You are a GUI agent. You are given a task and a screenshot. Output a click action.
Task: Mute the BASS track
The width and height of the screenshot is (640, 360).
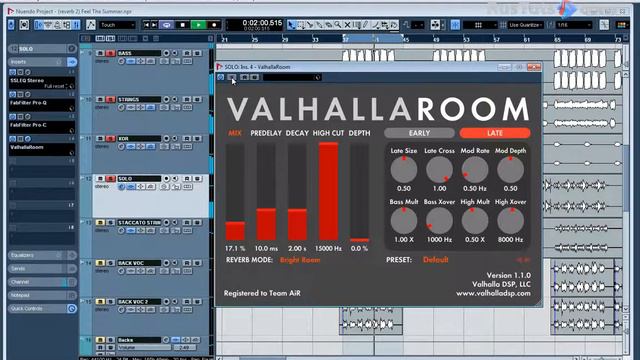click(x=100, y=53)
